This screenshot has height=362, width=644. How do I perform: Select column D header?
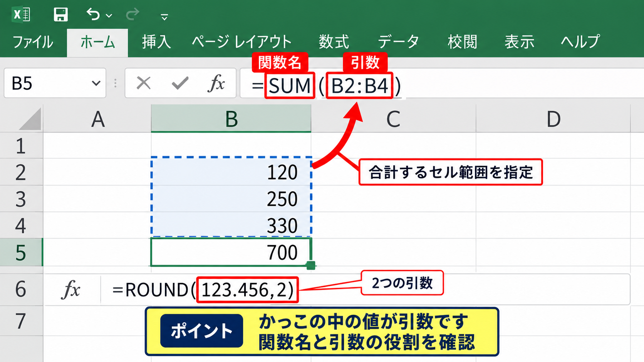click(553, 119)
